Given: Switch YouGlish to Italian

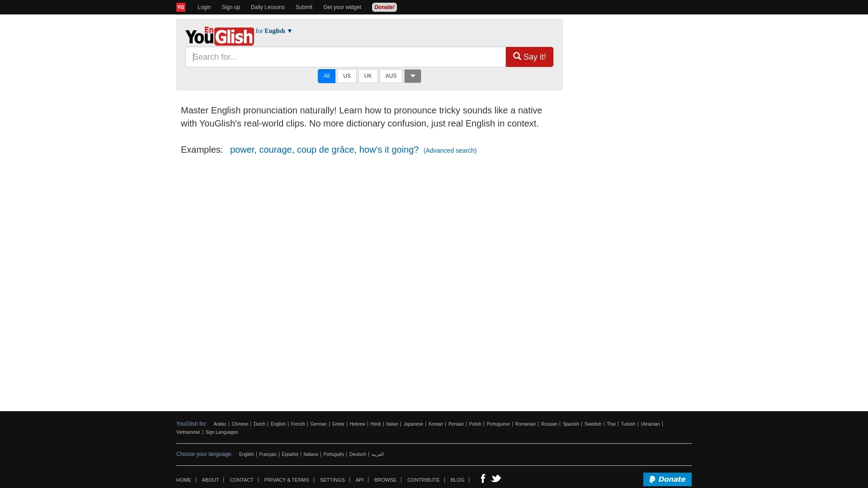Looking at the screenshot, I should (392, 424).
